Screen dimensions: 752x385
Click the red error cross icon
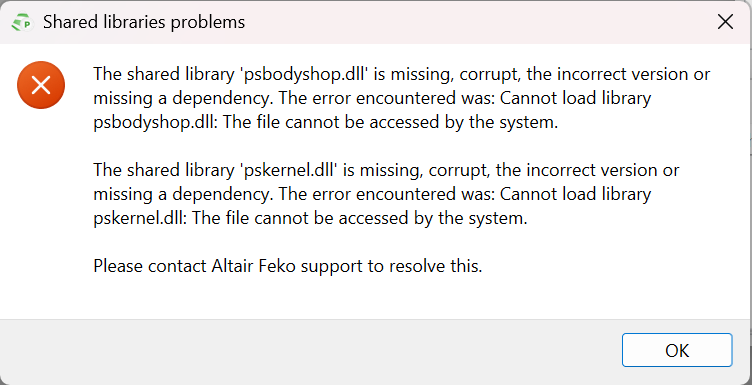[41, 85]
